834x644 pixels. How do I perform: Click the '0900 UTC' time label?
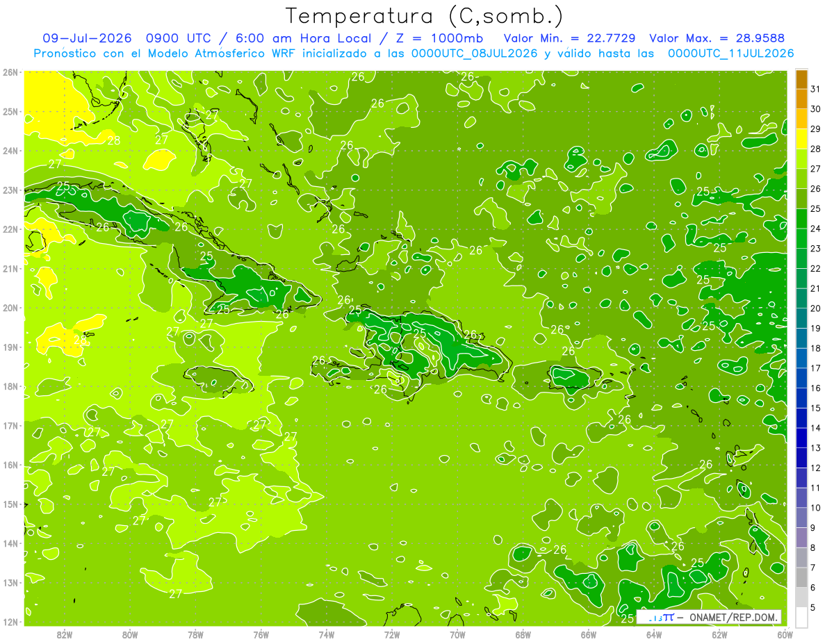[179, 38]
